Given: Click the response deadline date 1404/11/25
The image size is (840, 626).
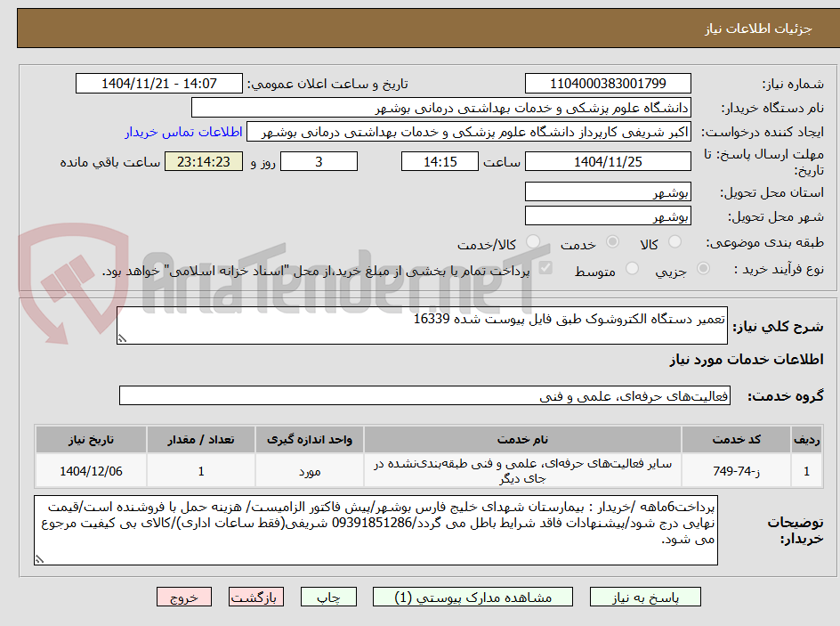Looking at the screenshot, I should point(608,161).
